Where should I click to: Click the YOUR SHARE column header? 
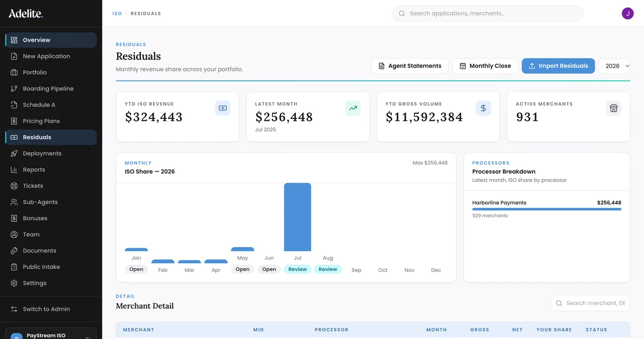(554, 330)
